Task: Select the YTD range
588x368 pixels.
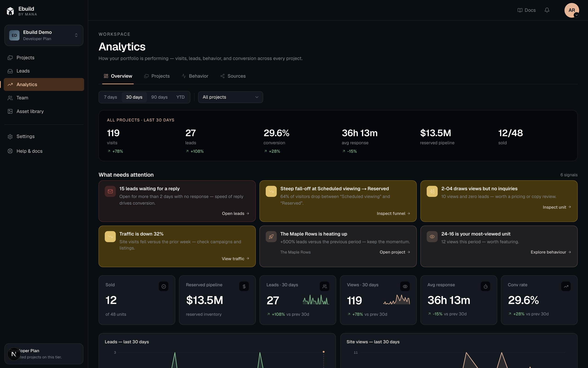Action: tap(180, 97)
